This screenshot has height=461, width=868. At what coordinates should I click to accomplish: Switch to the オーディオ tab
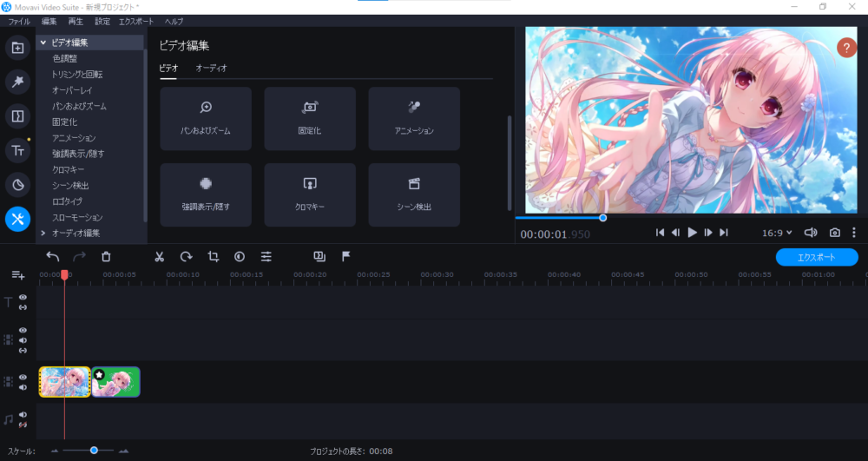tap(212, 68)
